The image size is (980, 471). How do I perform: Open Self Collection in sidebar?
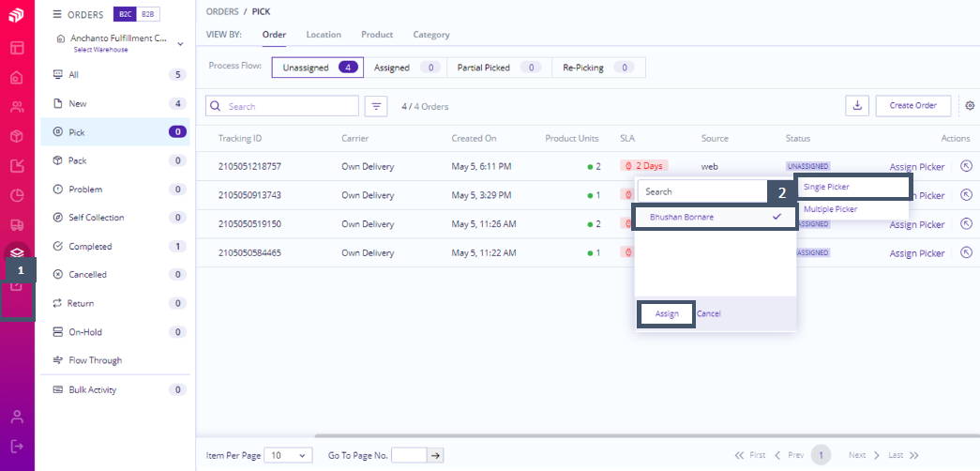(115, 218)
